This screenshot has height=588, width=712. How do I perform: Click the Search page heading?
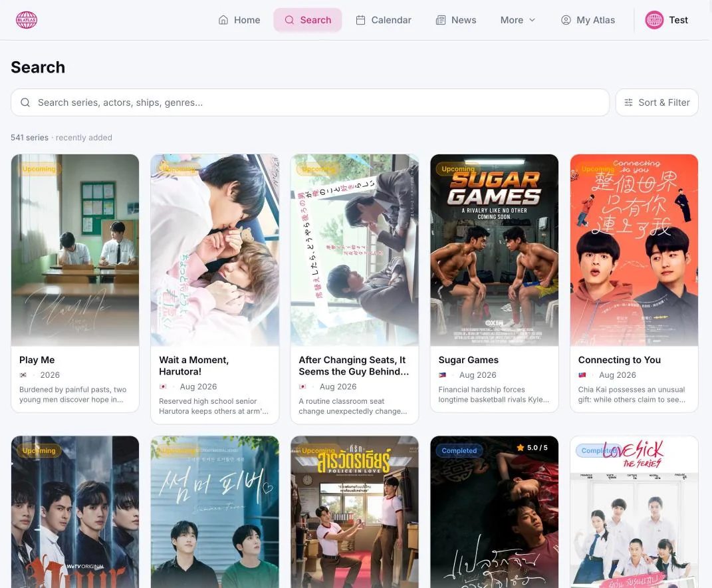(x=38, y=67)
